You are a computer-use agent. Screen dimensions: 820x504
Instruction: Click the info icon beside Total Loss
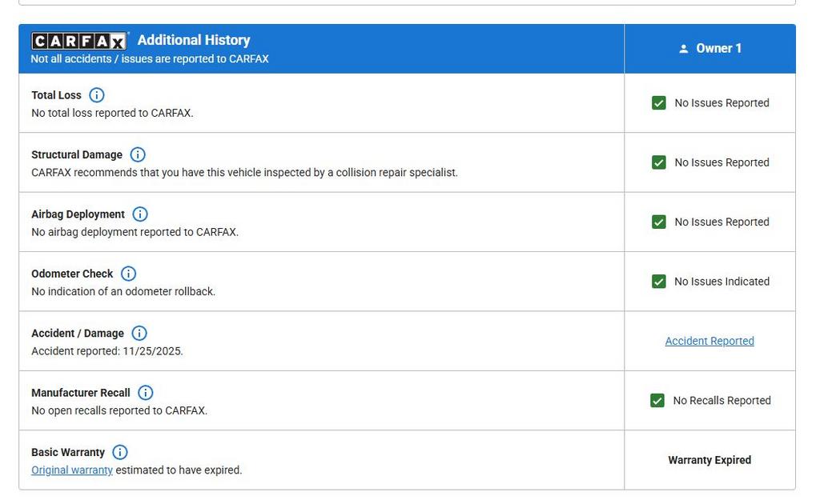pos(97,95)
